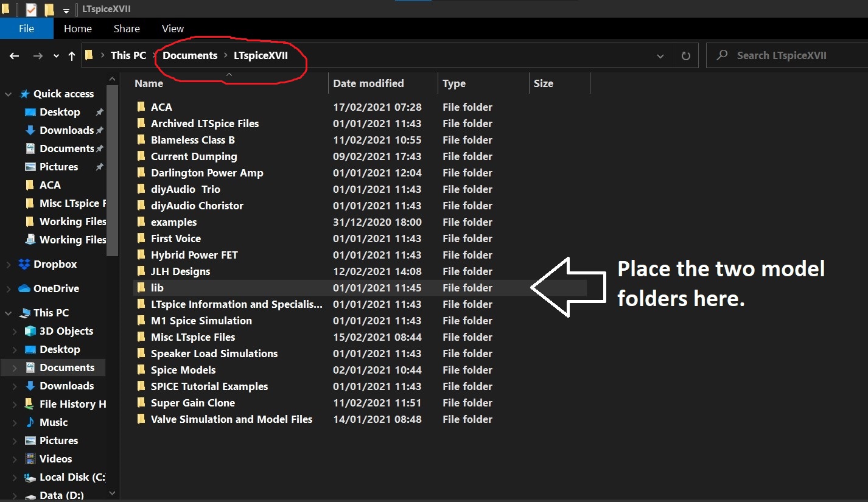Viewport: 868px width, 502px height.
Task: Click folder icon of diyAudio Choristor
Action: pyautogui.click(x=141, y=205)
